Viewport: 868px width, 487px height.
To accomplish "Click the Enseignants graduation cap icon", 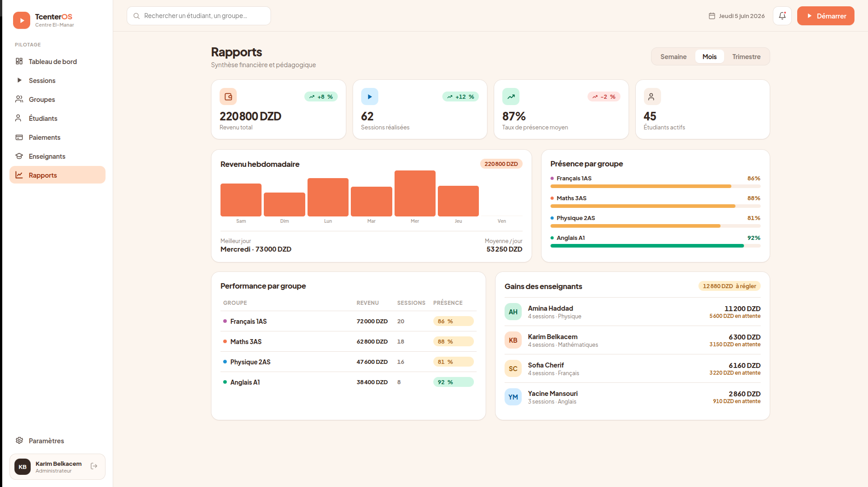I will 19,156.
